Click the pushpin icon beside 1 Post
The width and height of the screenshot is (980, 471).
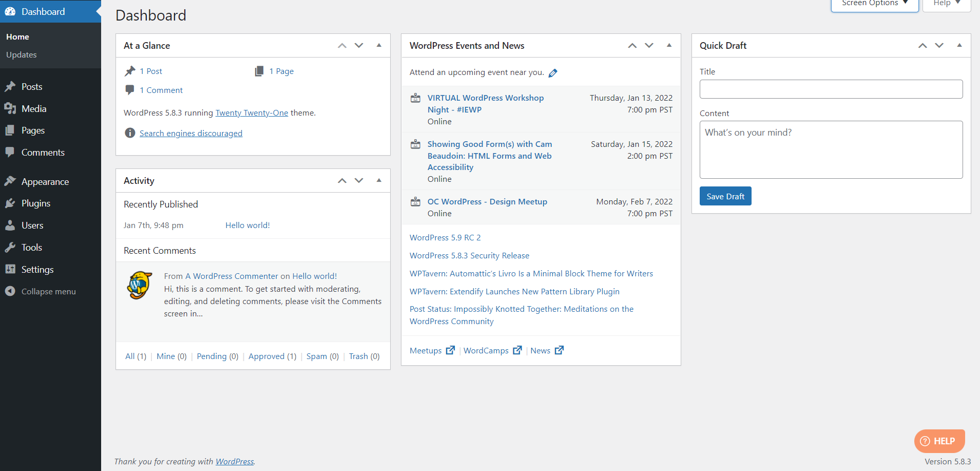coord(130,71)
